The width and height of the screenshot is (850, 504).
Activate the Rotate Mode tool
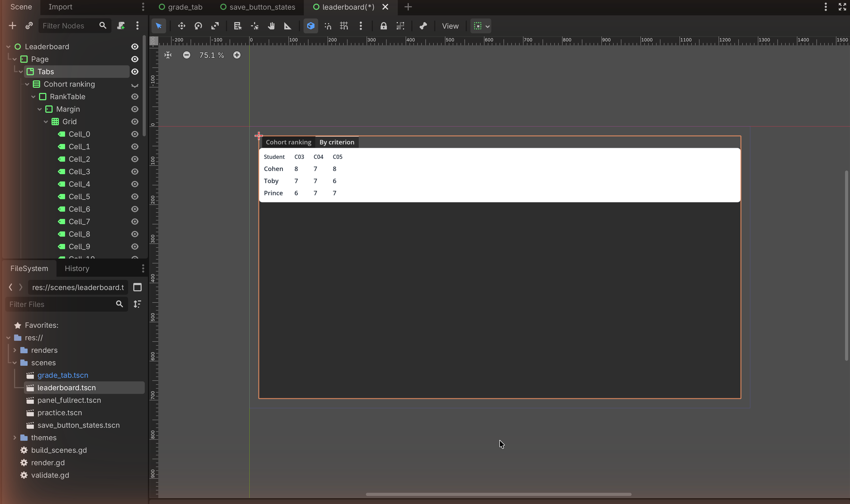point(198,26)
